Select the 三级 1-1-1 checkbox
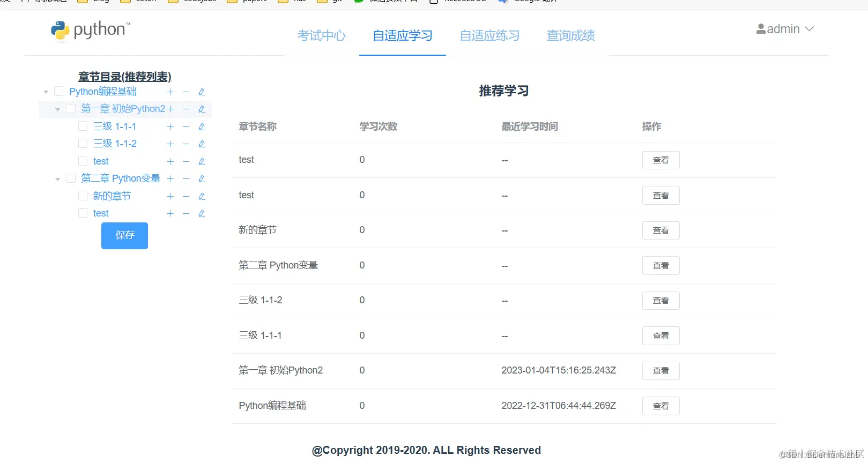Viewport: 868px width, 463px height. [x=83, y=126]
